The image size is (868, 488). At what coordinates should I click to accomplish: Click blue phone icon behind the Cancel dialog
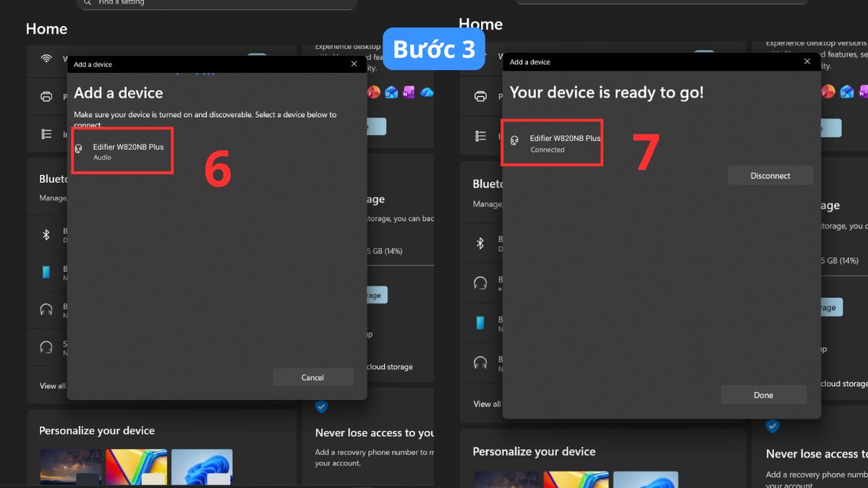(x=46, y=273)
